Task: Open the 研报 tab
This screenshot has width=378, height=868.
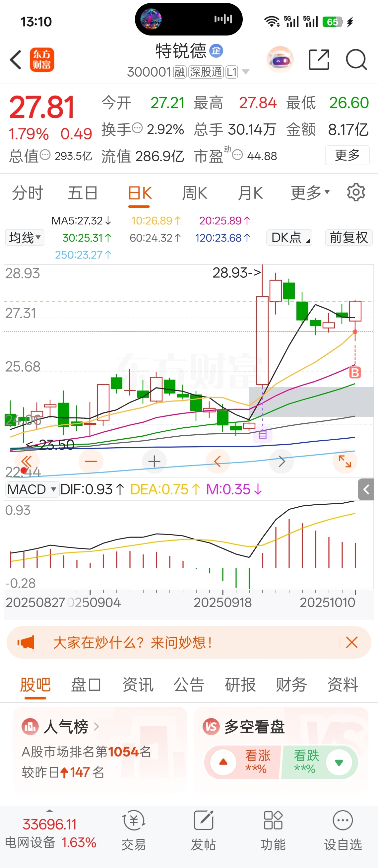Action: pos(240,685)
